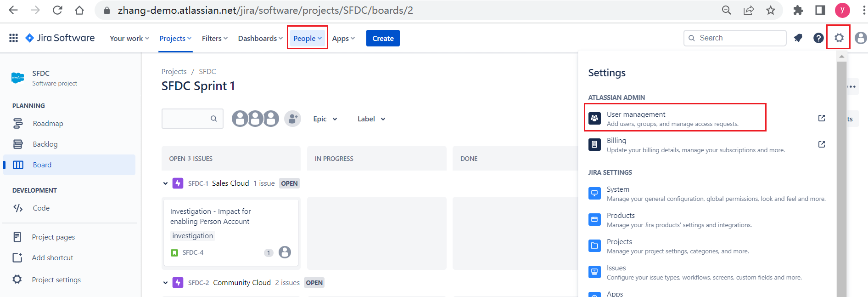The image size is (868, 297).
Task: Open the Projects dropdown menu
Action: coord(175,38)
